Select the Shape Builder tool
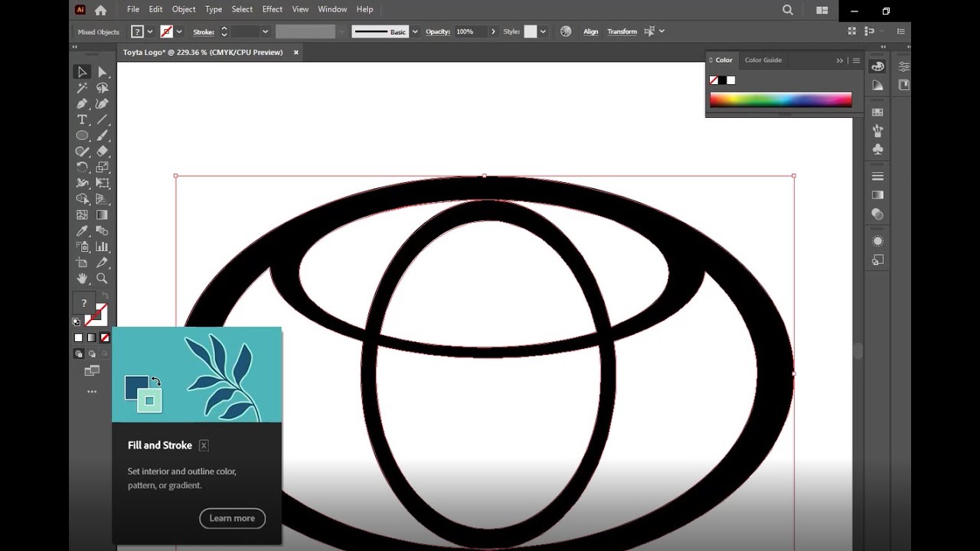 pos(82,199)
